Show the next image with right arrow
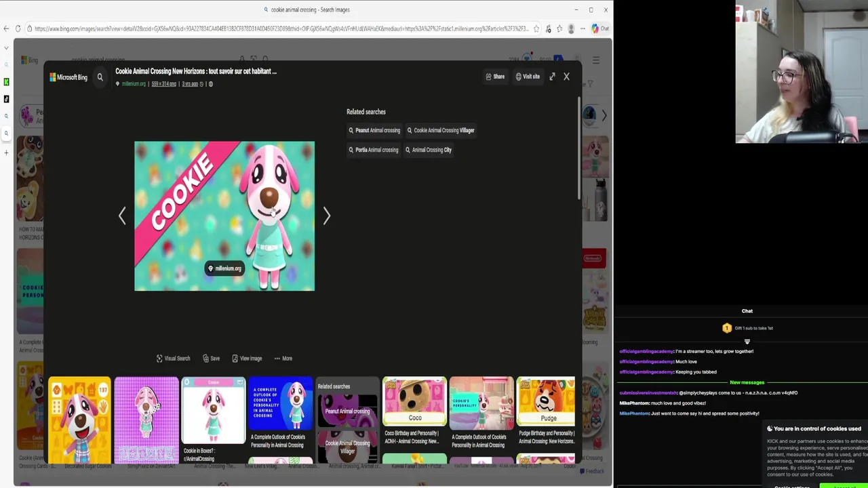The height and width of the screenshot is (488, 868). click(327, 216)
